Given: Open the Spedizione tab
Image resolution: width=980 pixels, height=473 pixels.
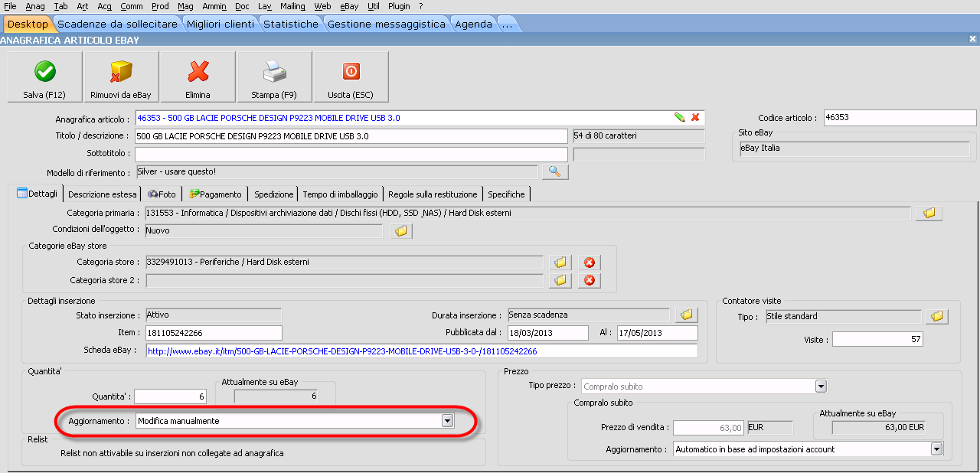Looking at the screenshot, I should coord(273,194).
